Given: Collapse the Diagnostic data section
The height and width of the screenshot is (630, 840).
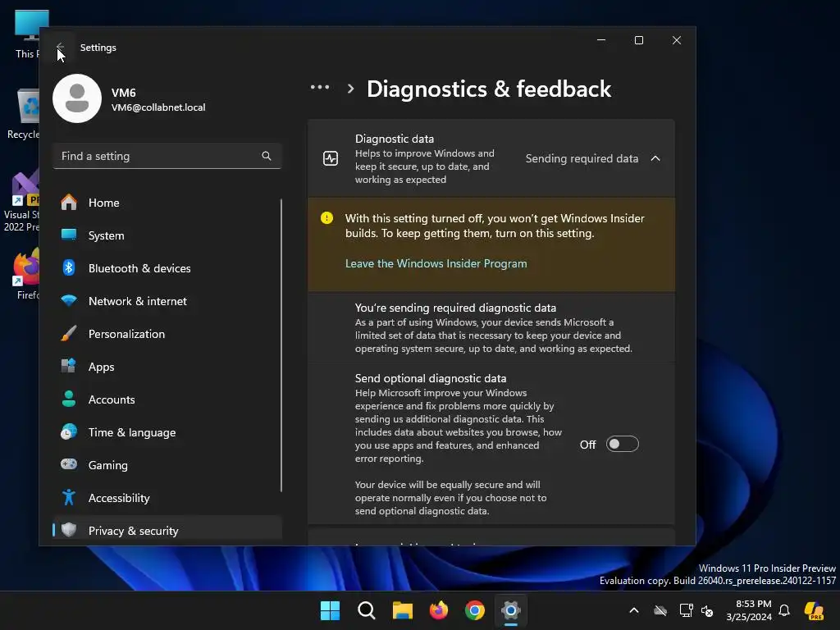Looking at the screenshot, I should point(655,158).
